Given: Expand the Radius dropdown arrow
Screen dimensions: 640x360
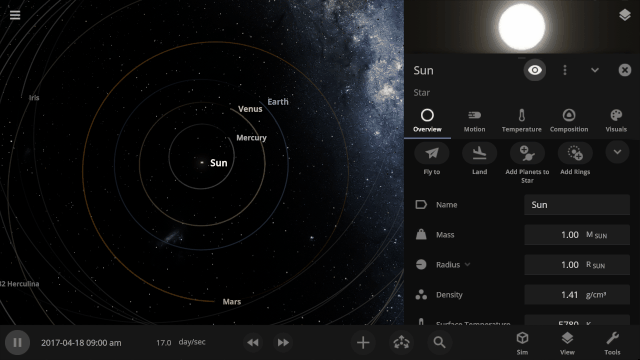Looking at the screenshot, I should [x=468, y=264].
